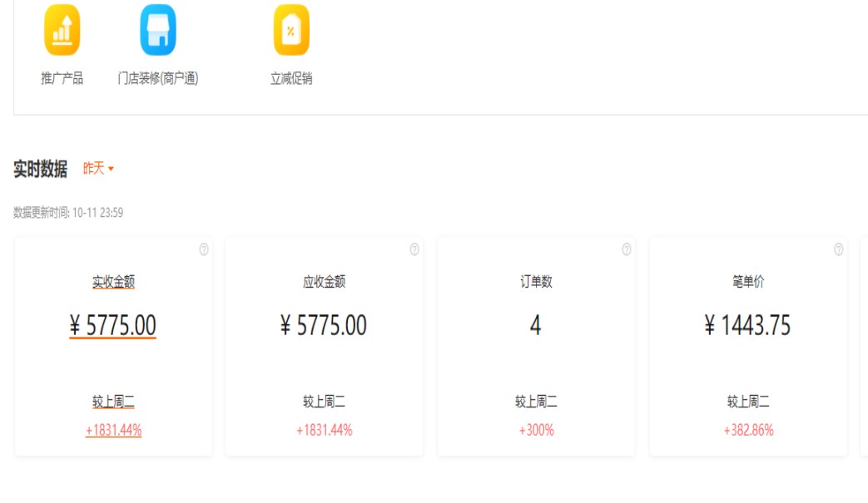Image resolution: width=868 pixels, height=503 pixels.
Task: Click the 门店装修(商户通) text label
Action: (x=158, y=79)
